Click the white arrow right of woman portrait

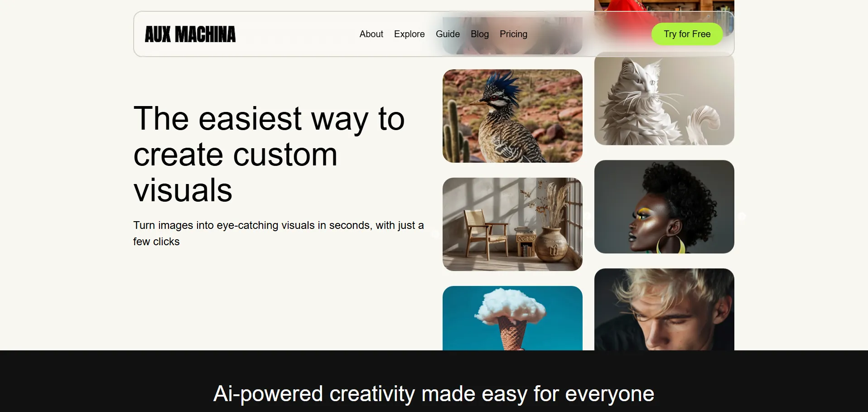point(742,216)
